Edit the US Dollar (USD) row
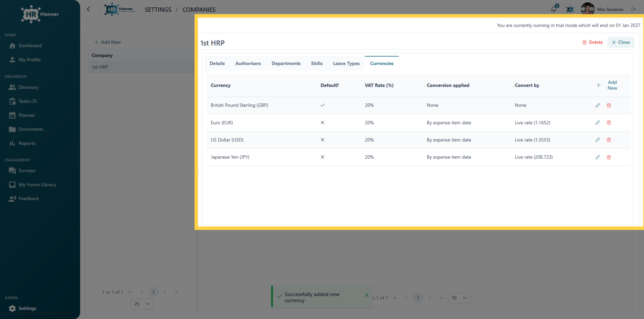The image size is (644, 319). (597, 140)
